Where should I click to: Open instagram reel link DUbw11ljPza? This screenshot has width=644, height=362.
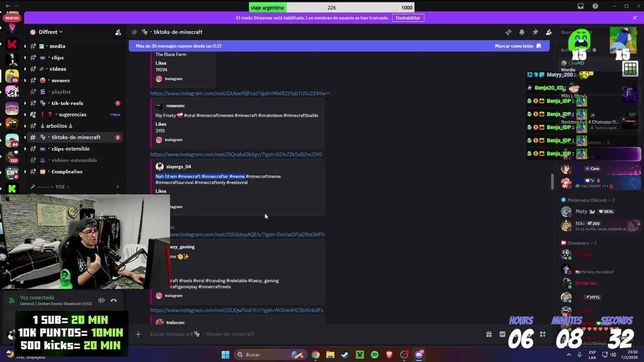(240, 94)
